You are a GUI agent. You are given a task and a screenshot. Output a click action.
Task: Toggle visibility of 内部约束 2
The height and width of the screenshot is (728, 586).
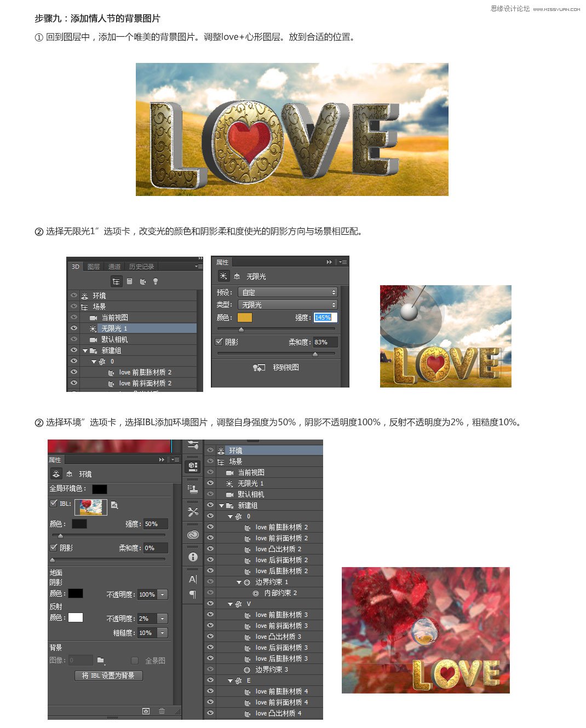coord(210,593)
